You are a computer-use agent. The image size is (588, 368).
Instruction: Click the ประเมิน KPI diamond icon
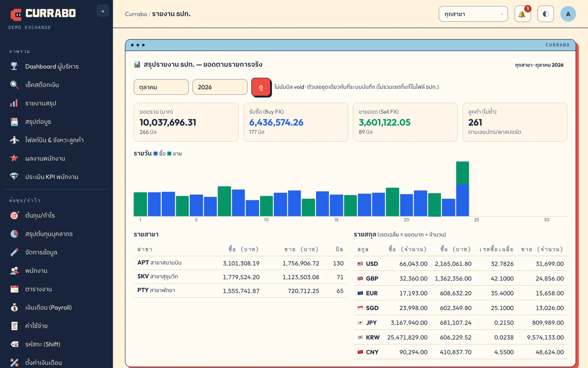click(x=14, y=177)
